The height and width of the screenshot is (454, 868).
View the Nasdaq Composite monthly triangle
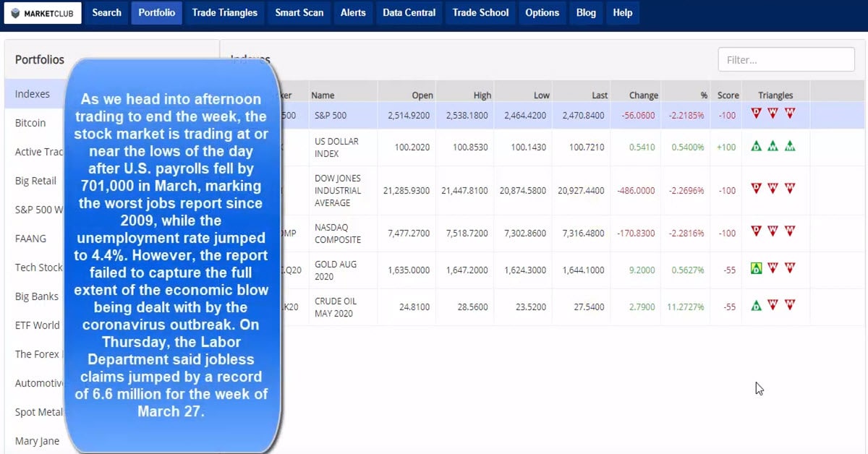pyautogui.click(x=790, y=231)
